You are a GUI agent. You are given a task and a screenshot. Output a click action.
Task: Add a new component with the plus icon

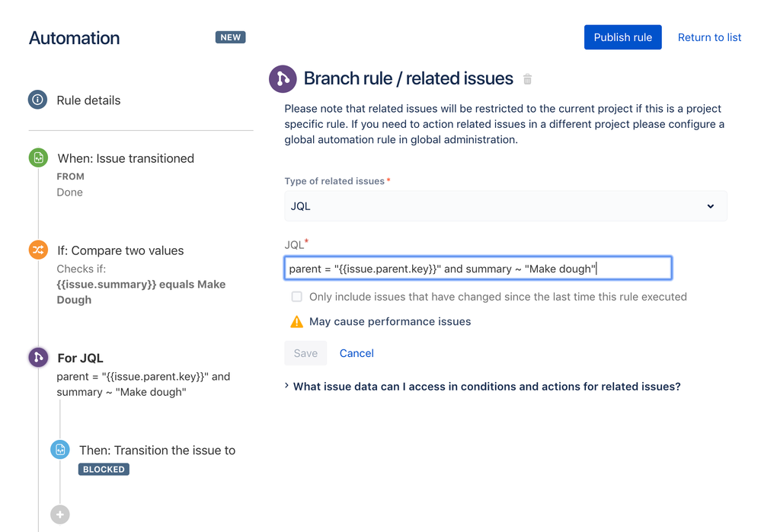click(60, 514)
